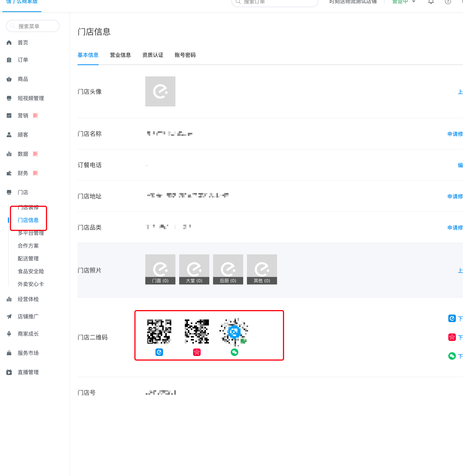This screenshot has width=463, height=476.
Task: Open 配送管理 in the store submenu
Action: (28, 259)
